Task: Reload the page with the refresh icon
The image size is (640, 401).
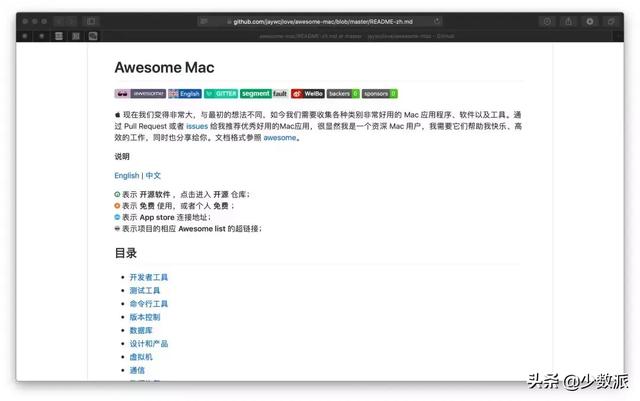Action: click(x=437, y=21)
